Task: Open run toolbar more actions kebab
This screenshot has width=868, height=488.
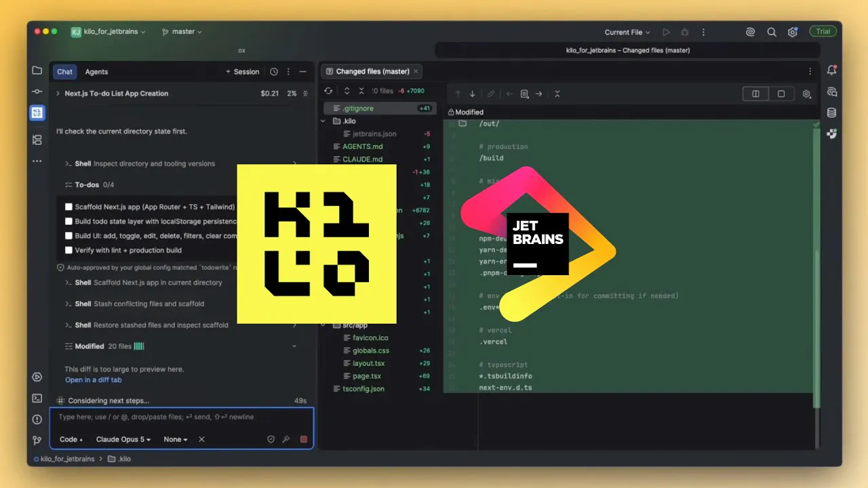Action: [x=703, y=32]
